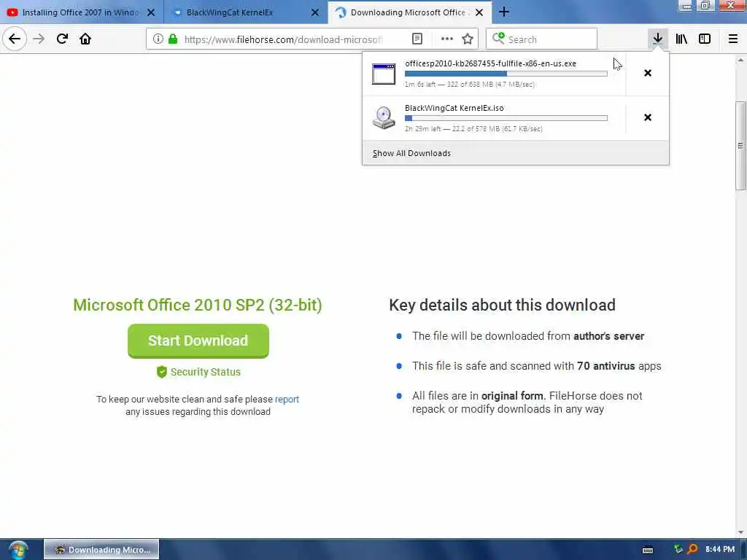The image size is (747, 560).
Task: Click the search engine magnifier icon
Action: click(498, 38)
